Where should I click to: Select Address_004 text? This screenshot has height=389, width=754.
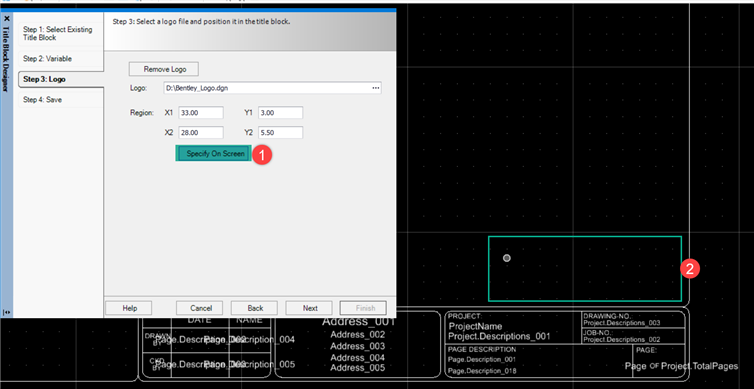click(x=358, y=358)
